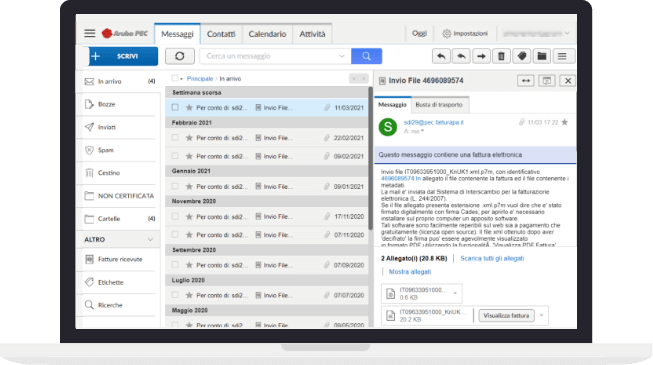
Task: Click the reply all icon
Action: click(x=461, y=56)
